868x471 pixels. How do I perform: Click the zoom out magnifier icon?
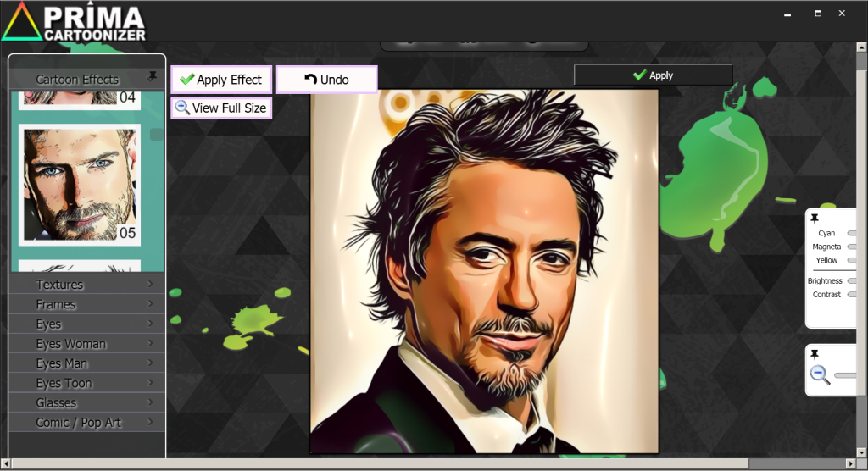(820, 375)
